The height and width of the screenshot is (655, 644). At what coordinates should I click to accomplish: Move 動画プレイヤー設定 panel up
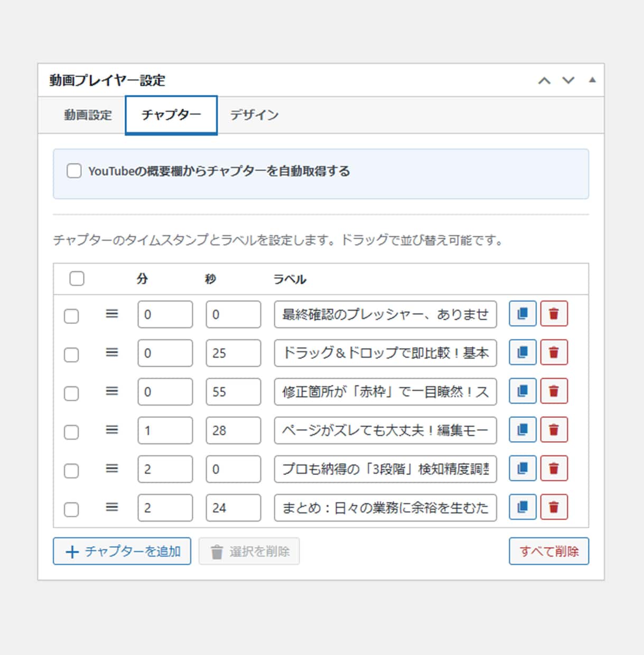[x=544, y=80]
